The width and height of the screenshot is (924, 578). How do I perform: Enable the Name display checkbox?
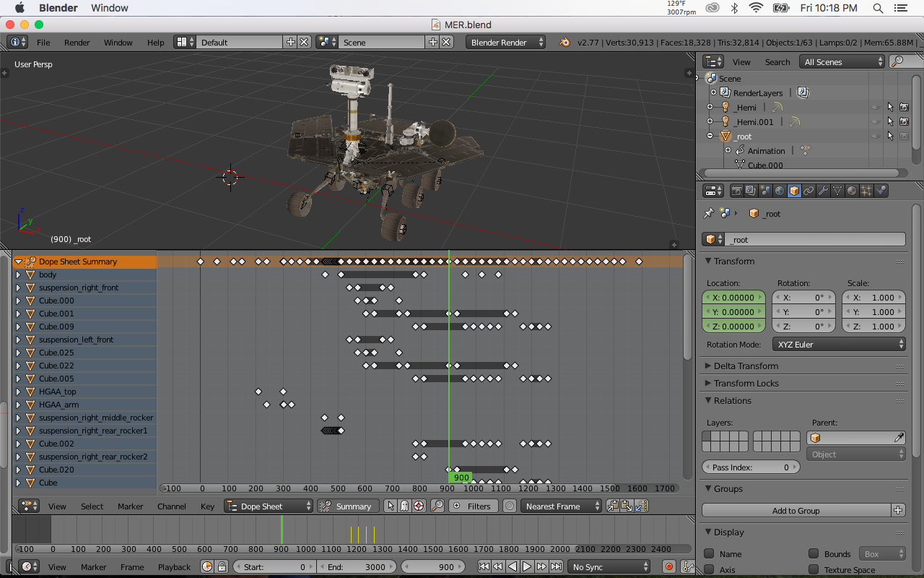pos(709,554)
